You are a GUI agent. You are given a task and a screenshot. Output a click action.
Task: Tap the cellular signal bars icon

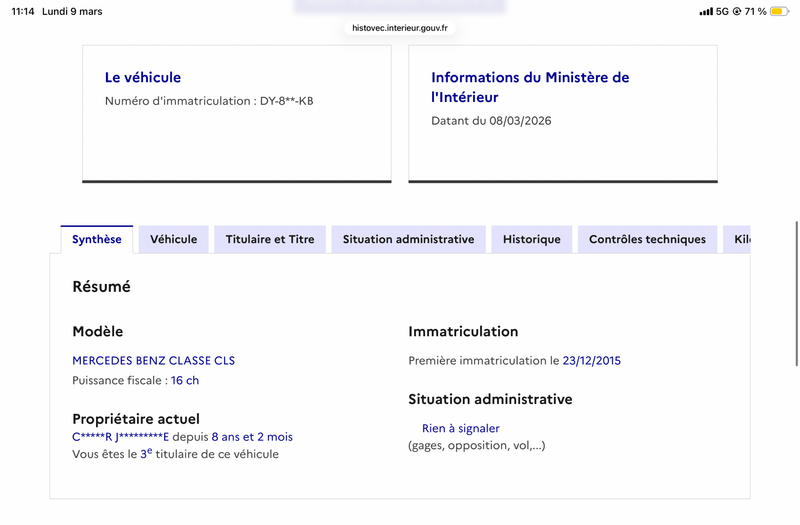coord(706,11)
